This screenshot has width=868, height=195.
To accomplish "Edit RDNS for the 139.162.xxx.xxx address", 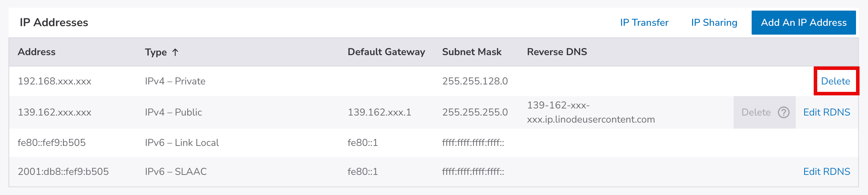I will [x=826, y=112].
